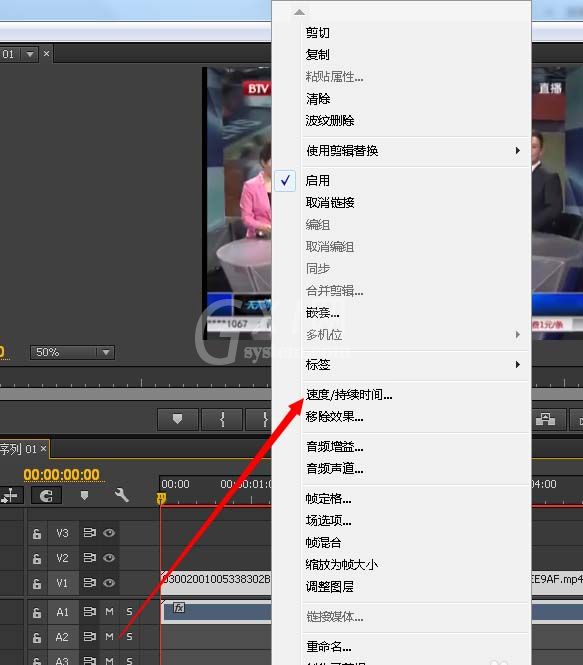The image size is (583, 665).
Task: Click the mark out button
Action: tap(259, 419)
